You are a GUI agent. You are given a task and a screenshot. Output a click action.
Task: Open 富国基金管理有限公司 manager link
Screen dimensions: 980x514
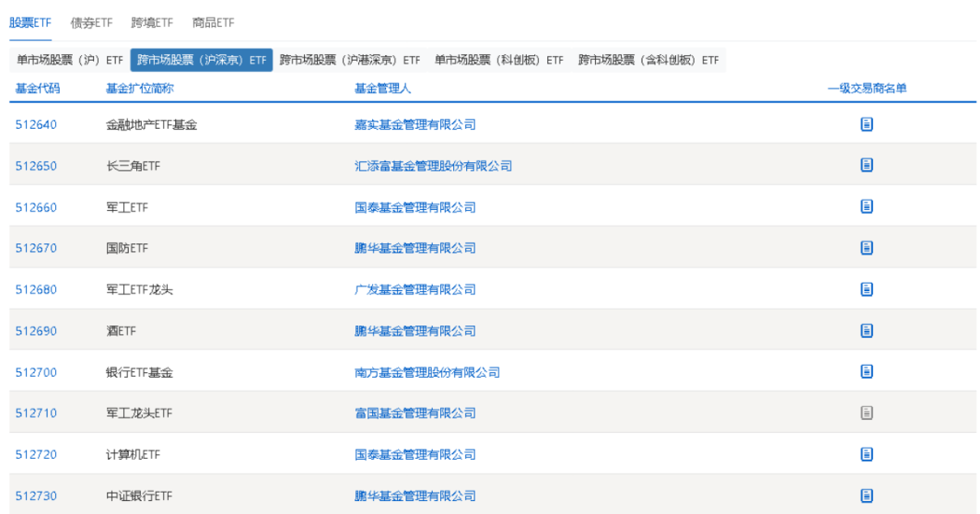pyautogui.click(x=415, y=413)
